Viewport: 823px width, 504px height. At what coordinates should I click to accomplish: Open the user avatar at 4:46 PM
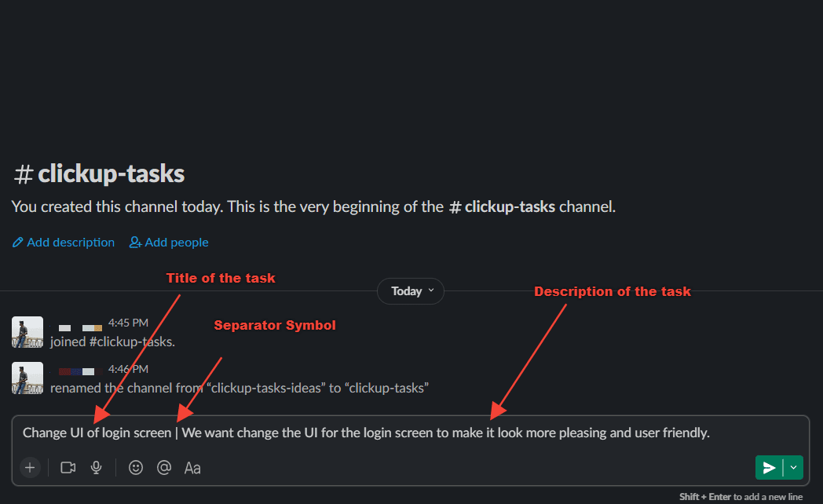27,378
